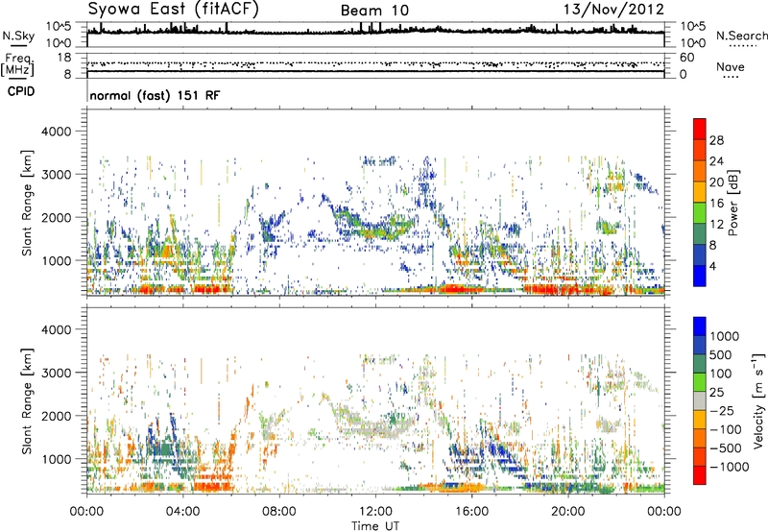Click the '4000' tick on the power panel axis

[x=57, y=132]
